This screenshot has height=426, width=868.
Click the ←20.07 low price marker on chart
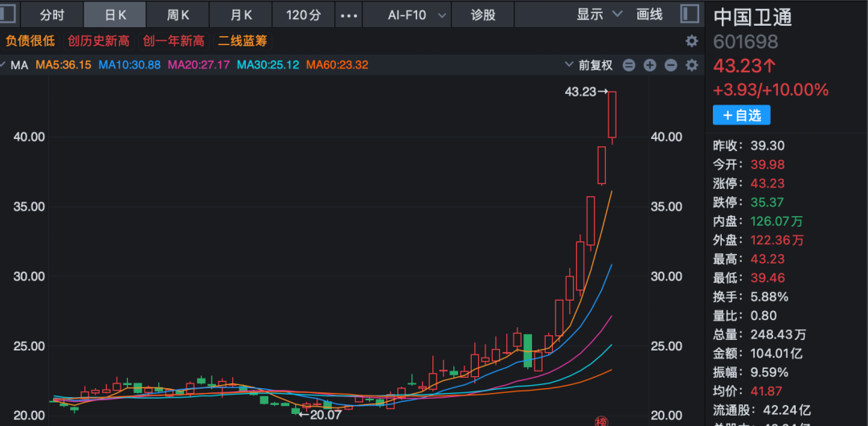[320, 414]
